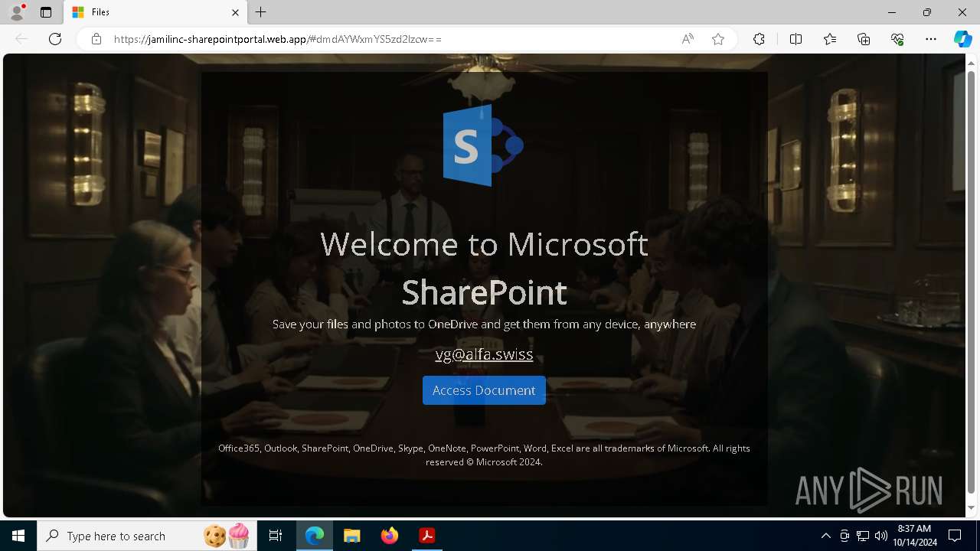
Task: Open Extensions puzzle icon
Action: click(x=759, y=39)
